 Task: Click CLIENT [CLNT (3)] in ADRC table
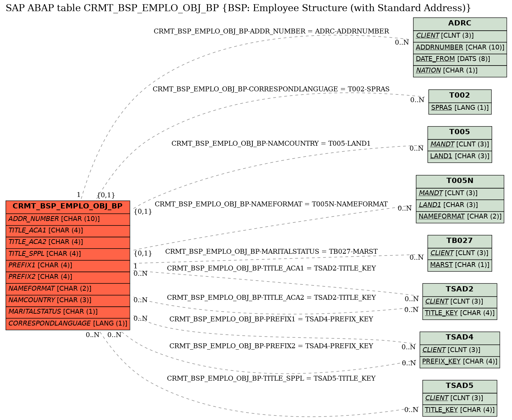point(460,36)
